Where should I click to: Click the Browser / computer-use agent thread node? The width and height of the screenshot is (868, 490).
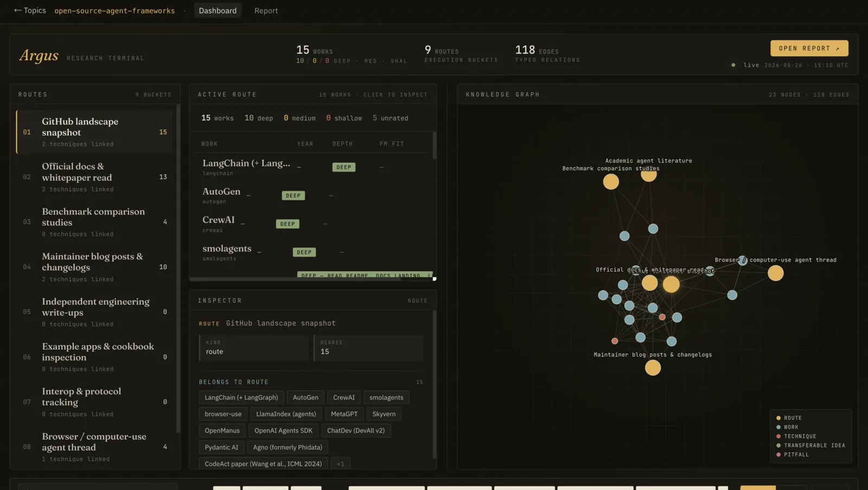[776, 273]
